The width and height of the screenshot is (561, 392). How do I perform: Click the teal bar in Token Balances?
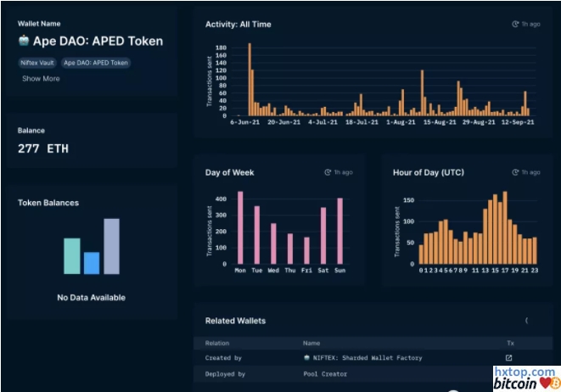tap(72, 256)
